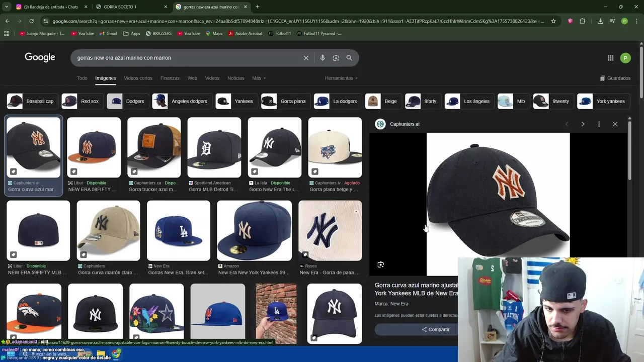Open the Maps bookmark
644x362 pixels.
[x=214, y=33]
